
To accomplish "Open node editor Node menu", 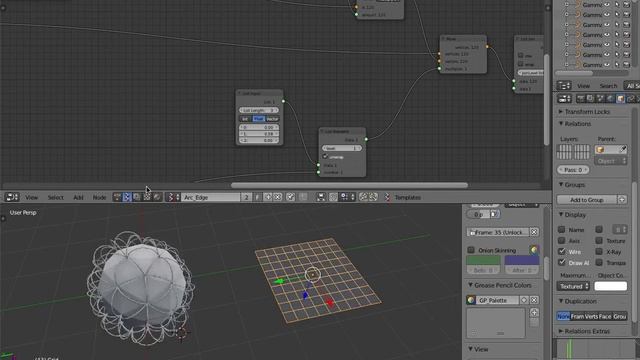I will pos(99,197).
